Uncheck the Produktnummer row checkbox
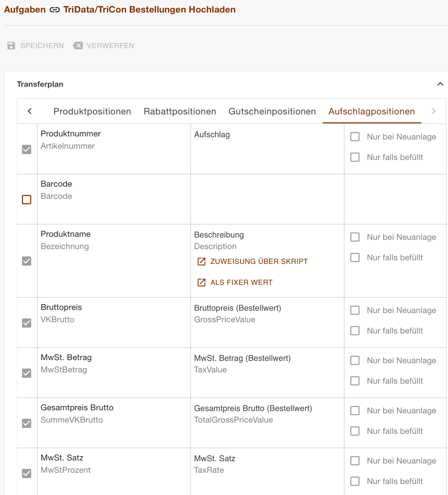The image size is (448, 495). coord(27,149)
